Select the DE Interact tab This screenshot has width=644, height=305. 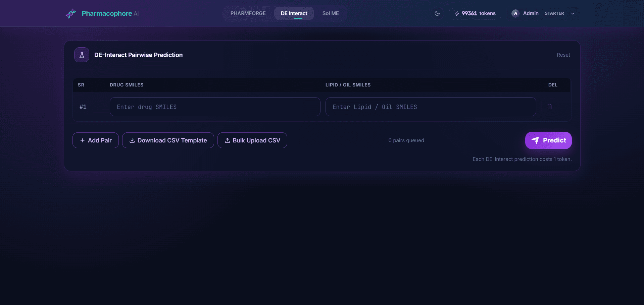point(294,13)
